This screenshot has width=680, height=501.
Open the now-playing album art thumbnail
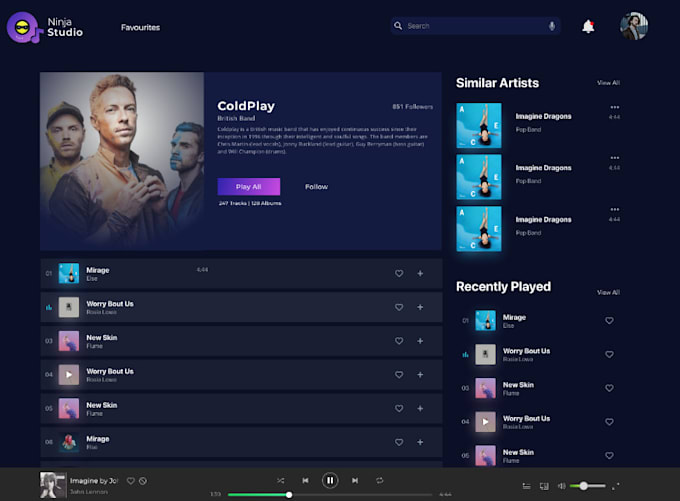pyautogui.click(x=53, y=485)
